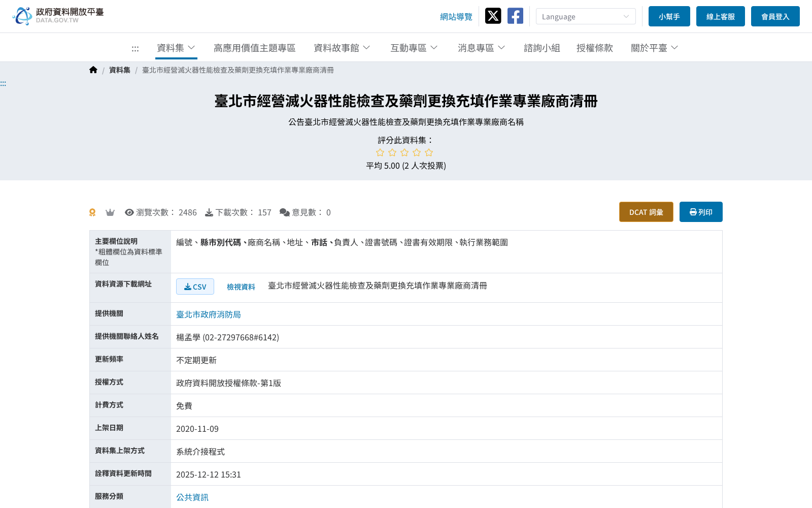Click 檢視資料 to preview data
The width and height of the screenshot is (812, 508).
coord(241,287)
